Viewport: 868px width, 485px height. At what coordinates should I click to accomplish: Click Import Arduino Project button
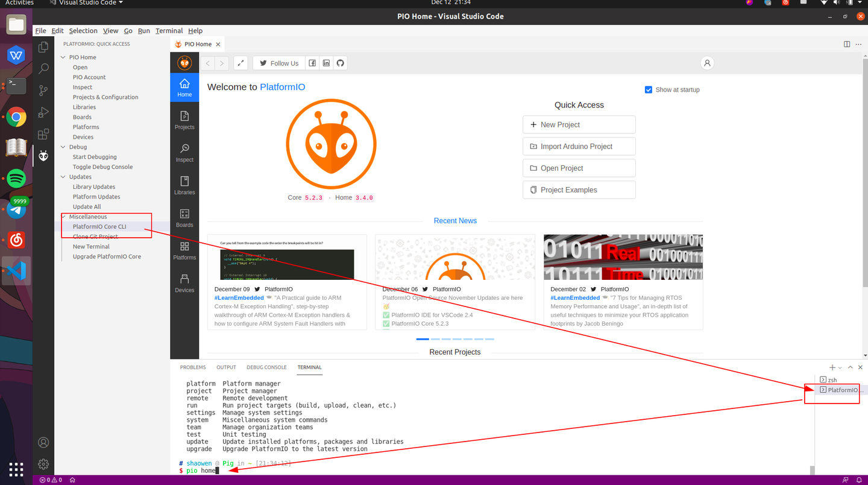click(579, 147)
